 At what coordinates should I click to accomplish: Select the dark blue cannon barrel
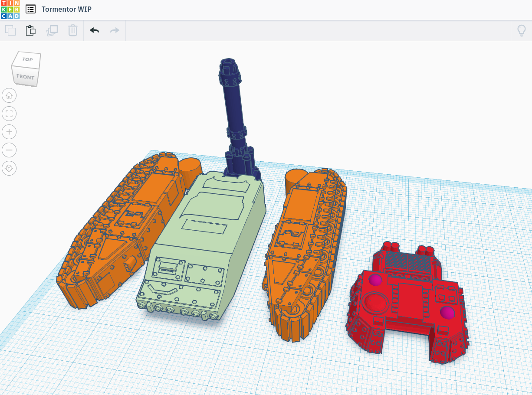(233, 108)
